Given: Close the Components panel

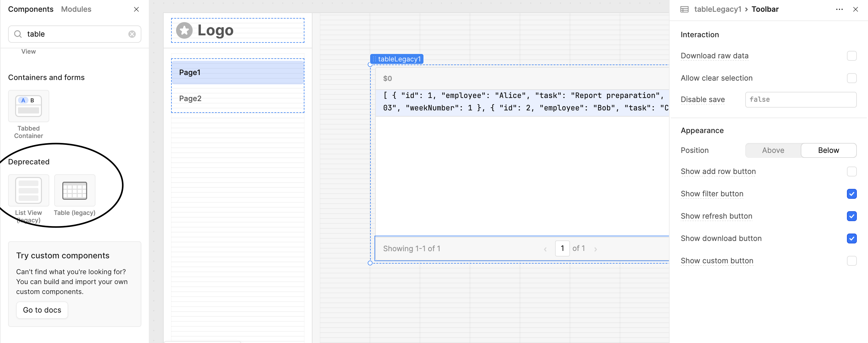Looking at the screenshot, I should [x=136, y=9].
